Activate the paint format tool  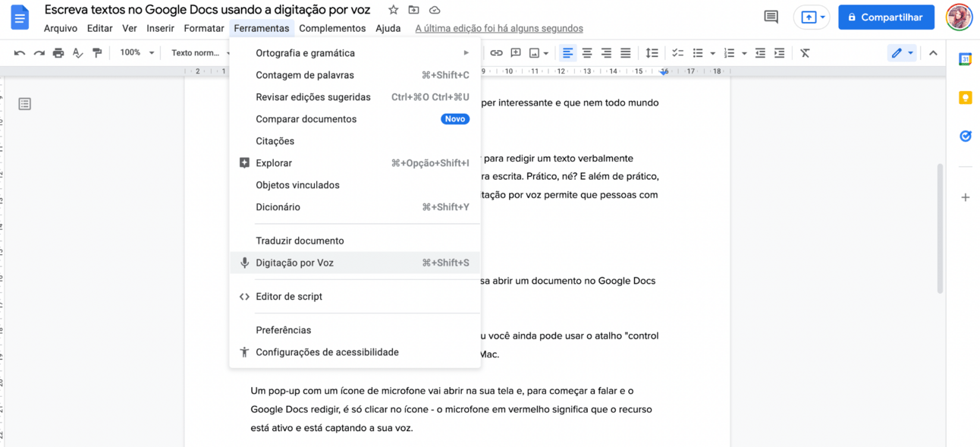pos(97,53)
